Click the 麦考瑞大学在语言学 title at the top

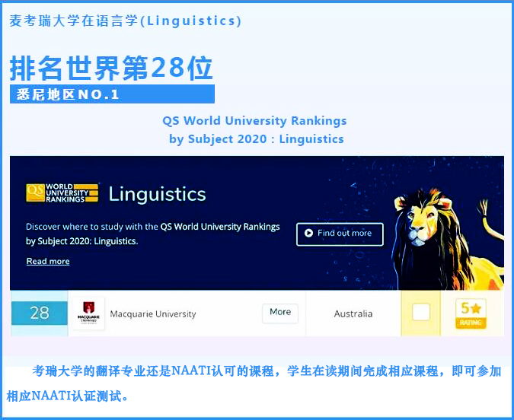(126, 21)
